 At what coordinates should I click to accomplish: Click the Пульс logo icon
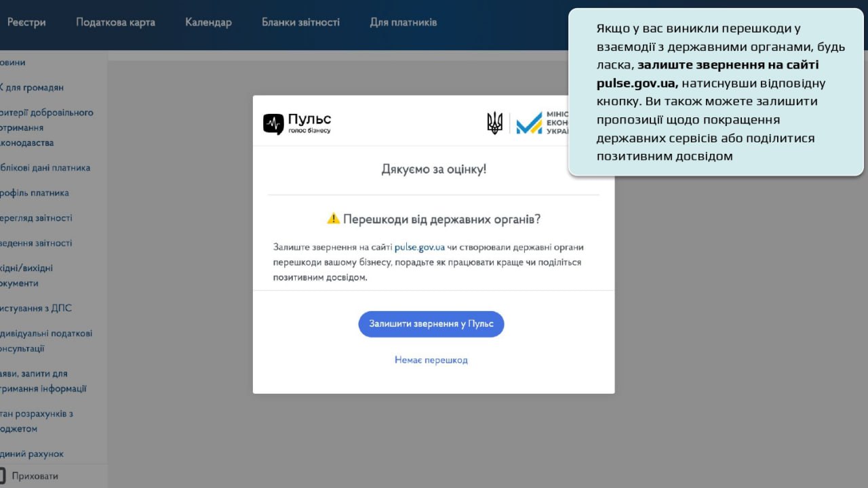tap(273, 124)
